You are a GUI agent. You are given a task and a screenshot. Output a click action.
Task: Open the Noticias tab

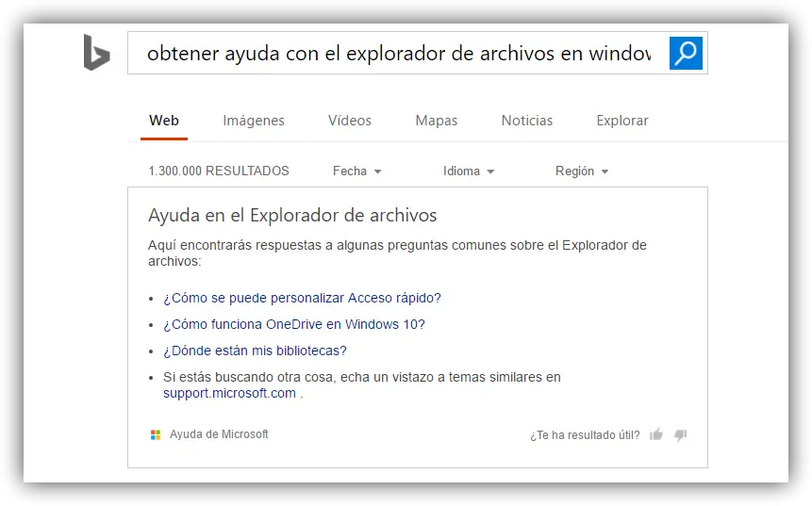[x=527, y=121]
